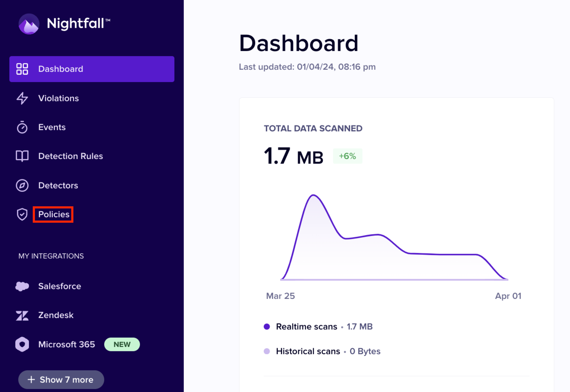Click the Microsoft 365 hexagon icon

coord(22,344)
